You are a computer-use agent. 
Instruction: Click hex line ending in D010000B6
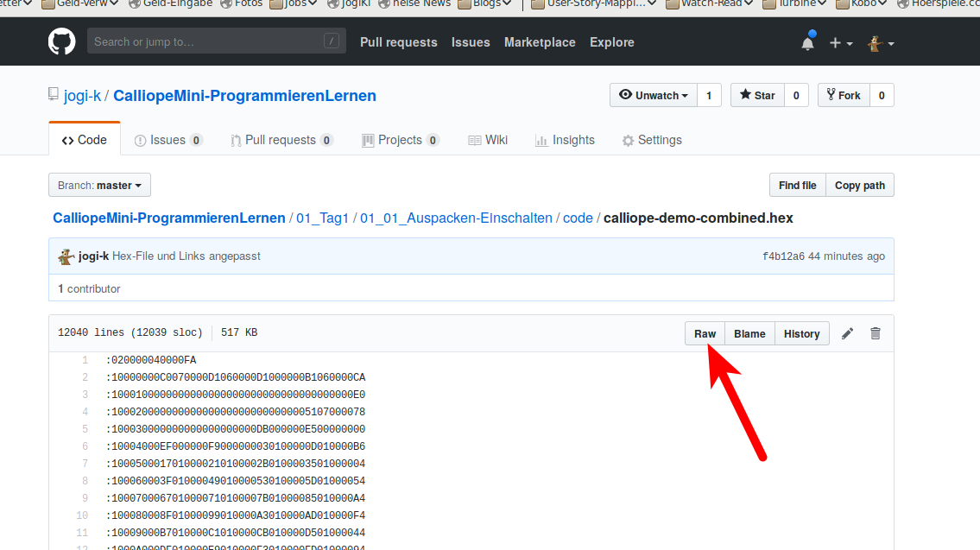point(236,446)
